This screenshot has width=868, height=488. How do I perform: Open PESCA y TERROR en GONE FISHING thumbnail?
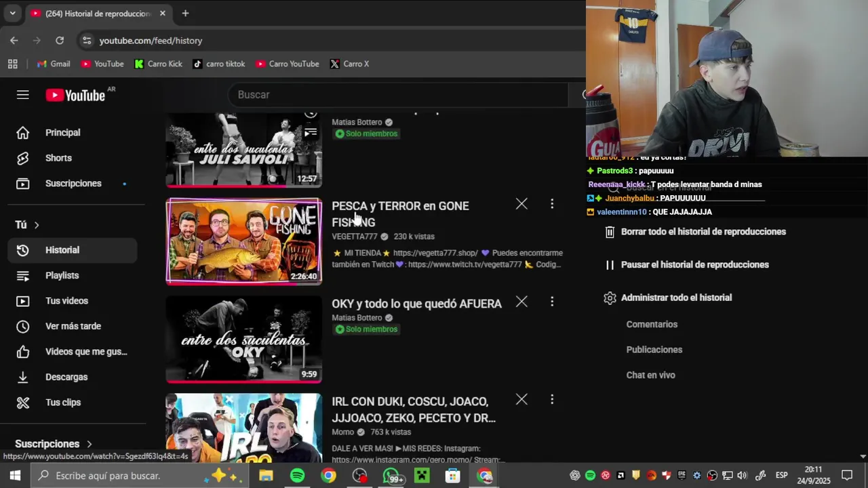(244, 241)
